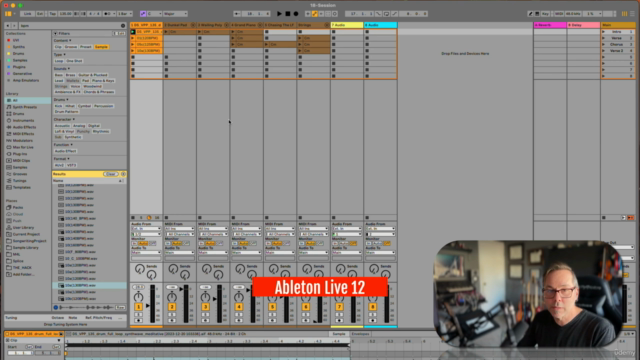This screenshot has width=640, height=360.
Task: Select the Main track header
Action: point(618,25)
